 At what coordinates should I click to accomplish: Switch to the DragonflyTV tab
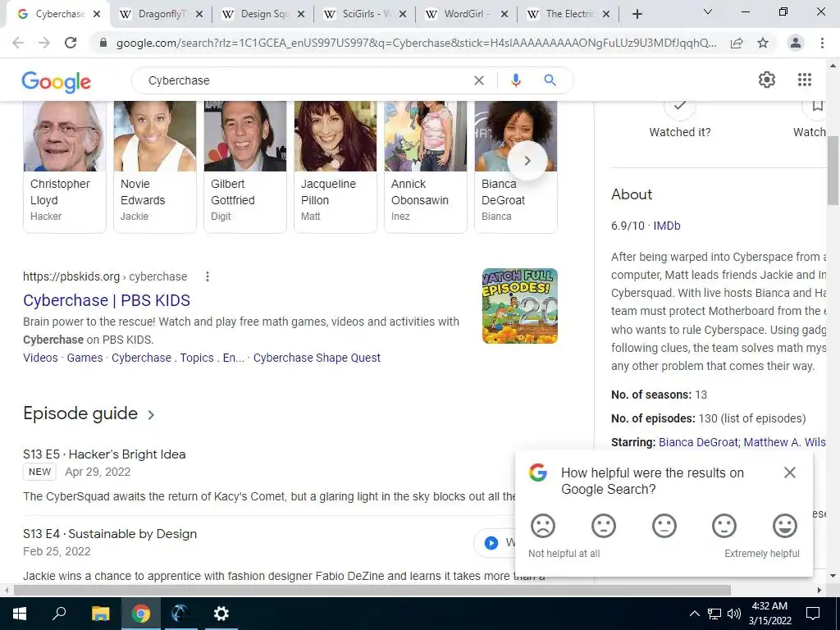[162, 14]
